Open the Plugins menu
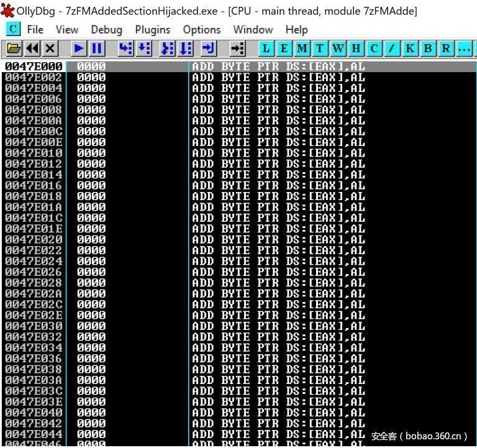This screenshot has height=448, width=477. pyautogui.click(x=152, y=29)
